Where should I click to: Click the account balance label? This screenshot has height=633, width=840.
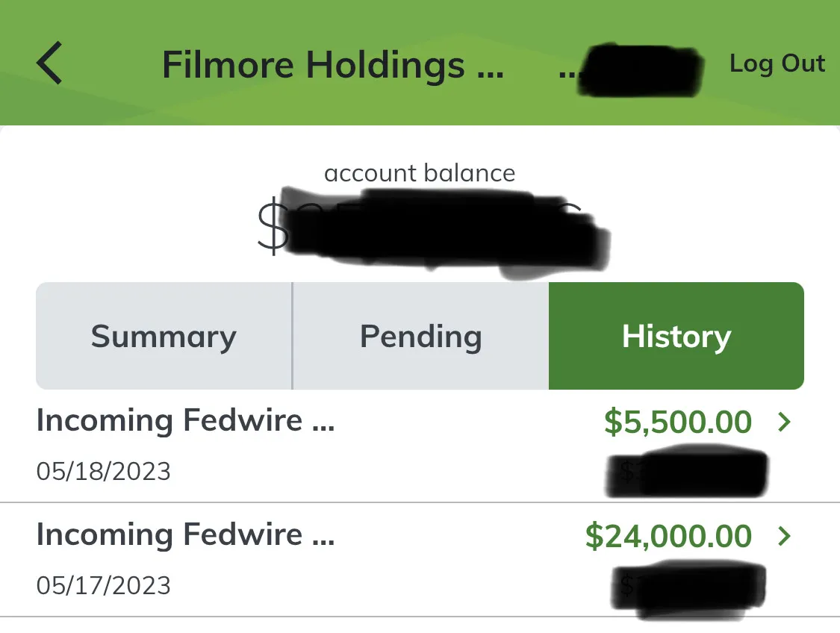(x=420, y=173)
